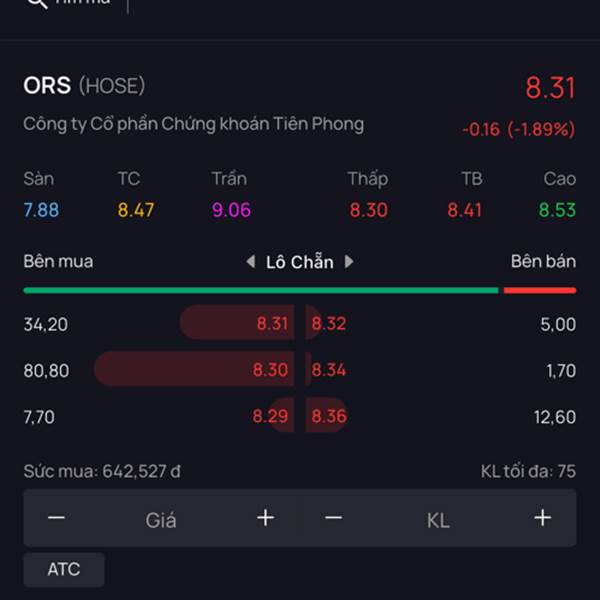Select ask price 8.36
This screenshot has height=600, width=600.
(329, 416)
